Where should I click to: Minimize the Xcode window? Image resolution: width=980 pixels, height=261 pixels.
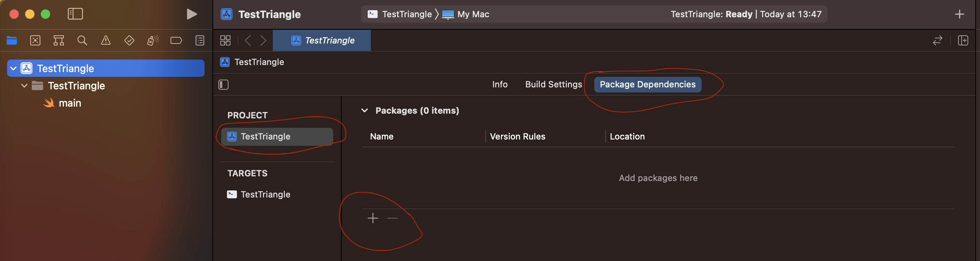coord(30,14)
